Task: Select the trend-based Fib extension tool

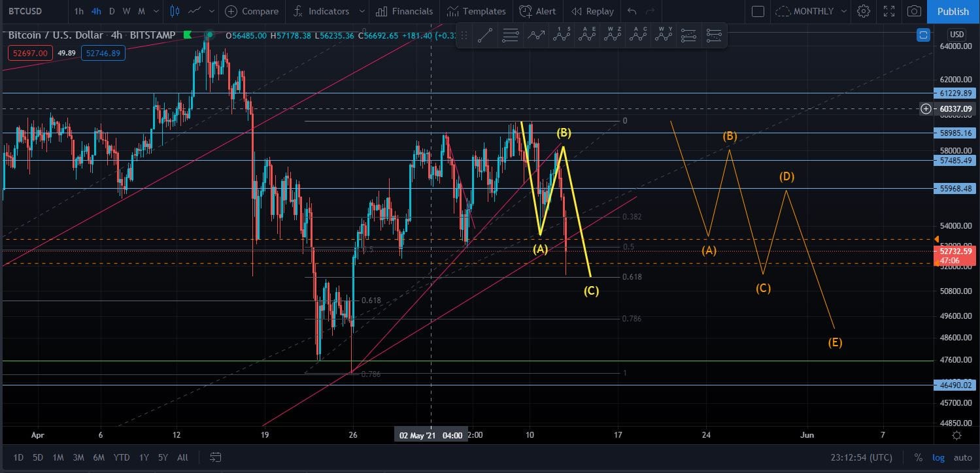Action: (688, 36)
